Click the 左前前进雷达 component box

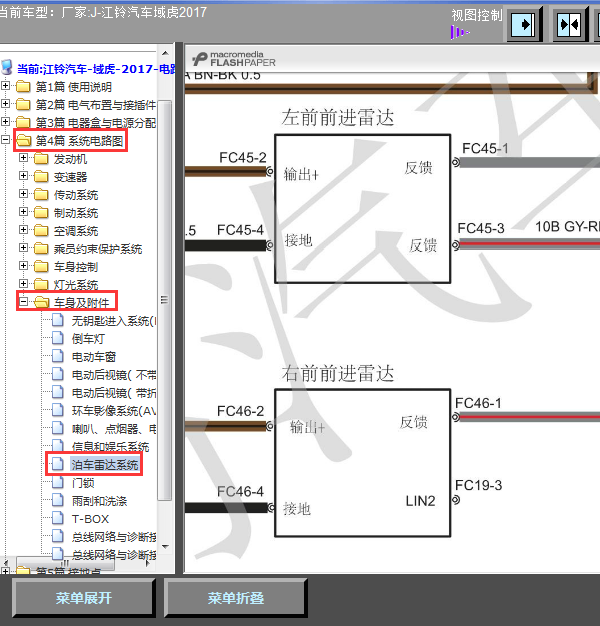pos(362,209)
